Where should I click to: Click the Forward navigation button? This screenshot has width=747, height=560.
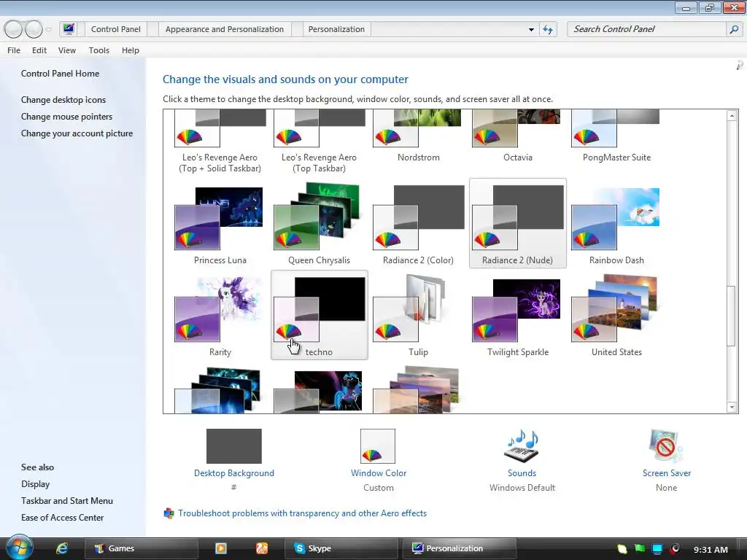pyautogui.click(x=34, y=29)
